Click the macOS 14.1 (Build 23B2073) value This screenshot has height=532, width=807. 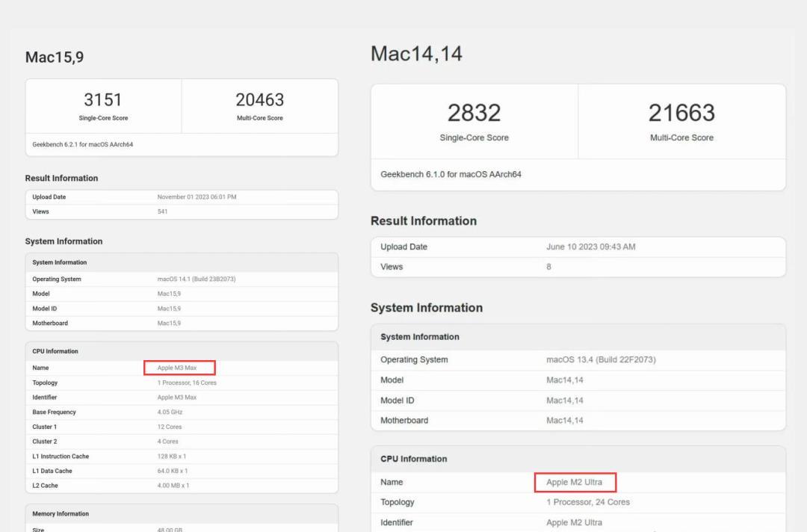(x=196, y=279)
